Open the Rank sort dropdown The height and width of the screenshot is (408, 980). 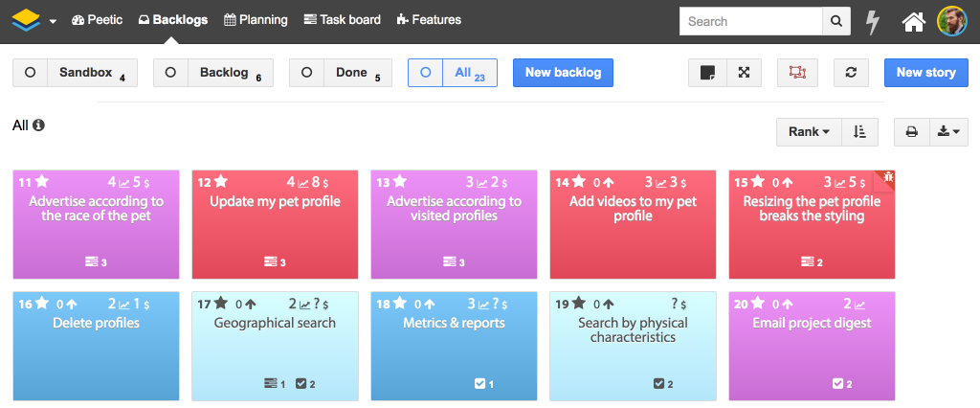click(809, 132)
